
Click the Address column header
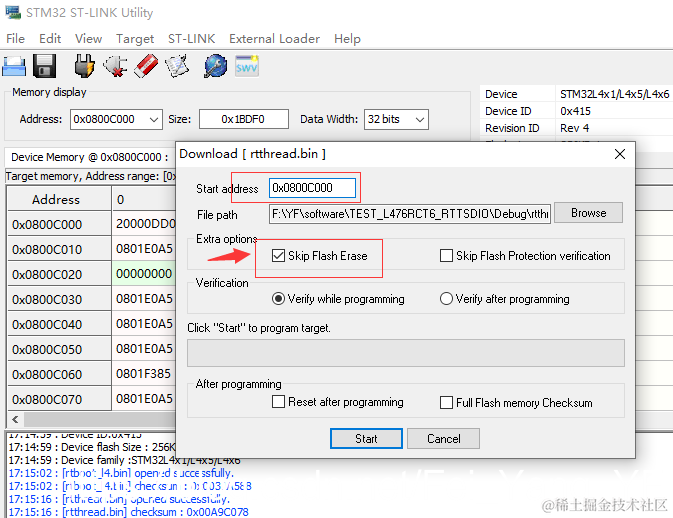(x=59, y=199)
